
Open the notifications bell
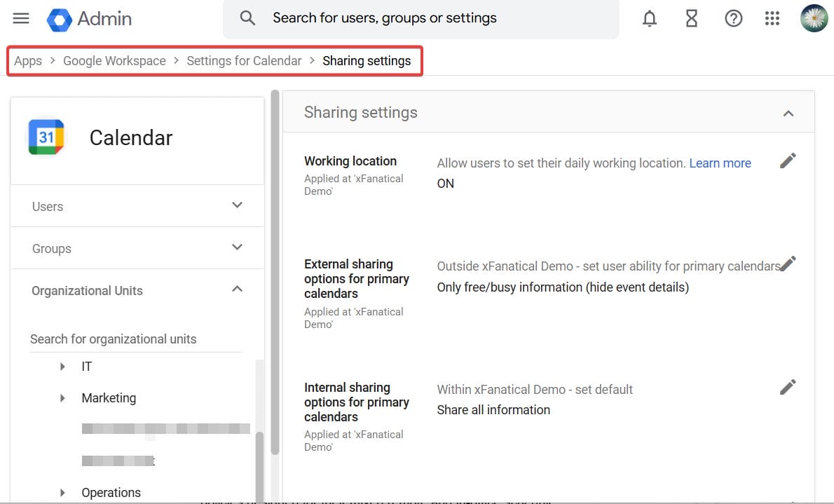pyautogui.click(x=650, y=19)
